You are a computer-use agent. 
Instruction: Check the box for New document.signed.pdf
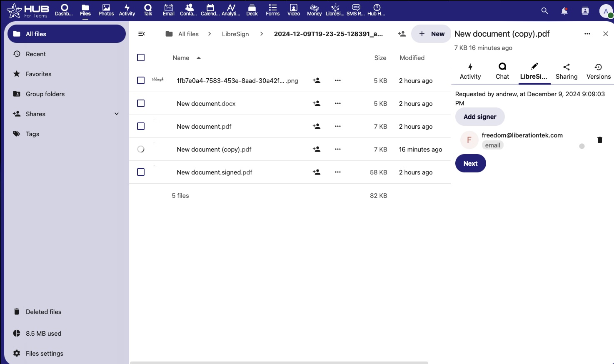pyautogui.click(x=141, y=172)
